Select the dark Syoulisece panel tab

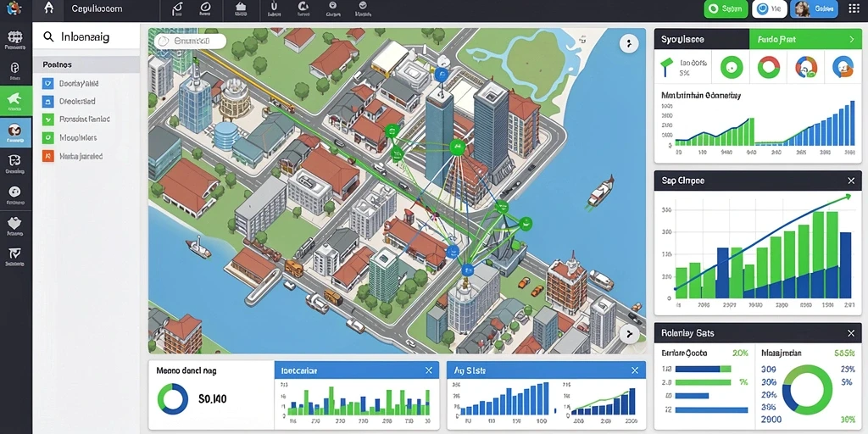701,39
